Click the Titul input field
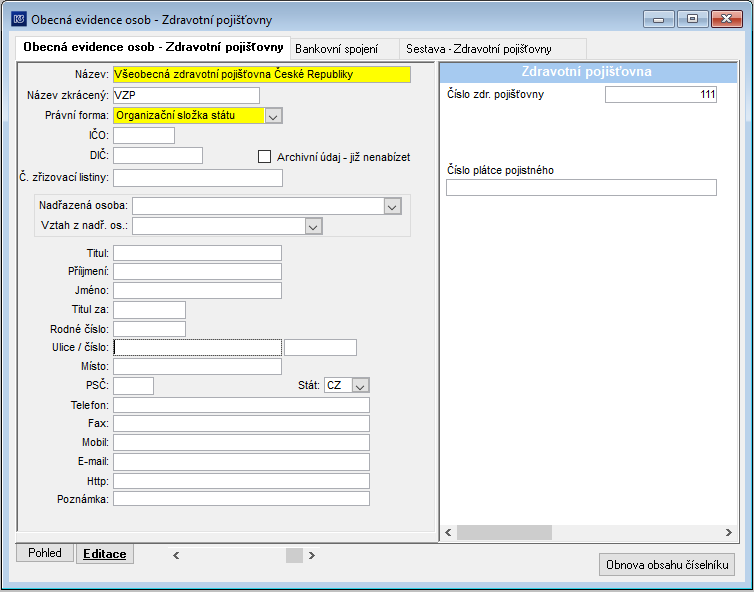Screen dimensions: 754x592 pos(197,253)
